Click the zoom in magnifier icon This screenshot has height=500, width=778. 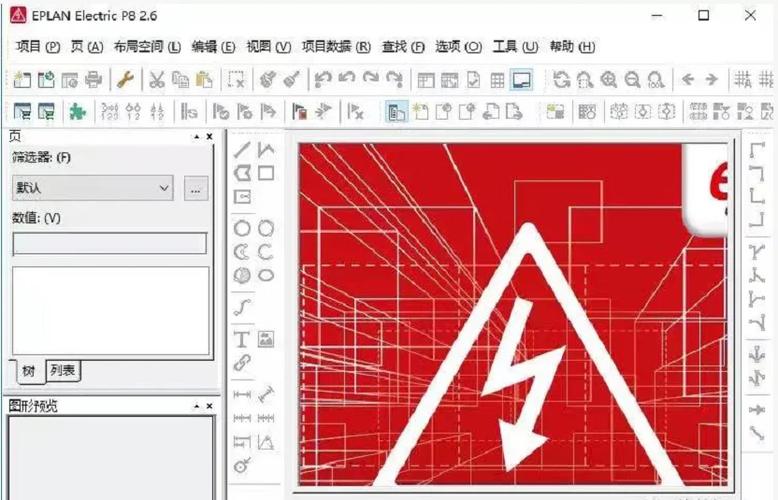tap(609, 79)
